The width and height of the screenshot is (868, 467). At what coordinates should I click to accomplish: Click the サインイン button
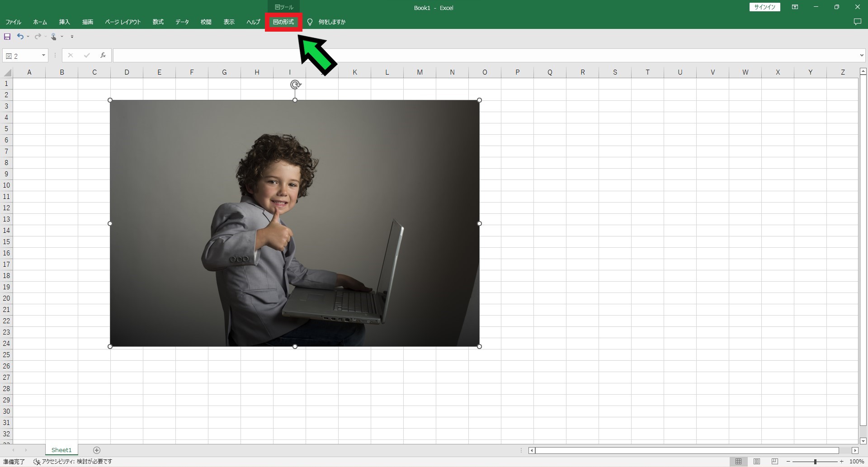coord(764,7)
